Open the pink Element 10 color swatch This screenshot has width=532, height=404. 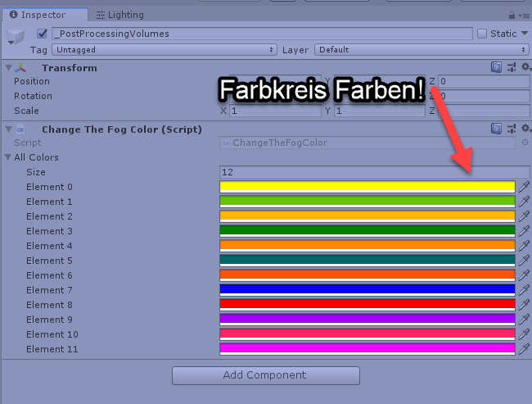367,334
